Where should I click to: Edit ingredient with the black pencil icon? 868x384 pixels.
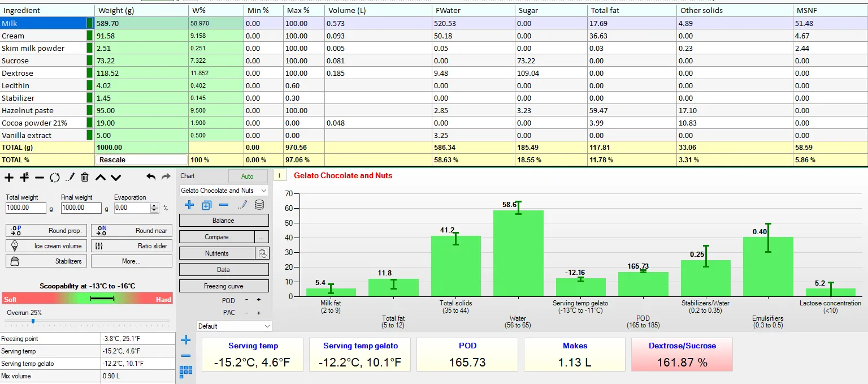pos(70,178)
